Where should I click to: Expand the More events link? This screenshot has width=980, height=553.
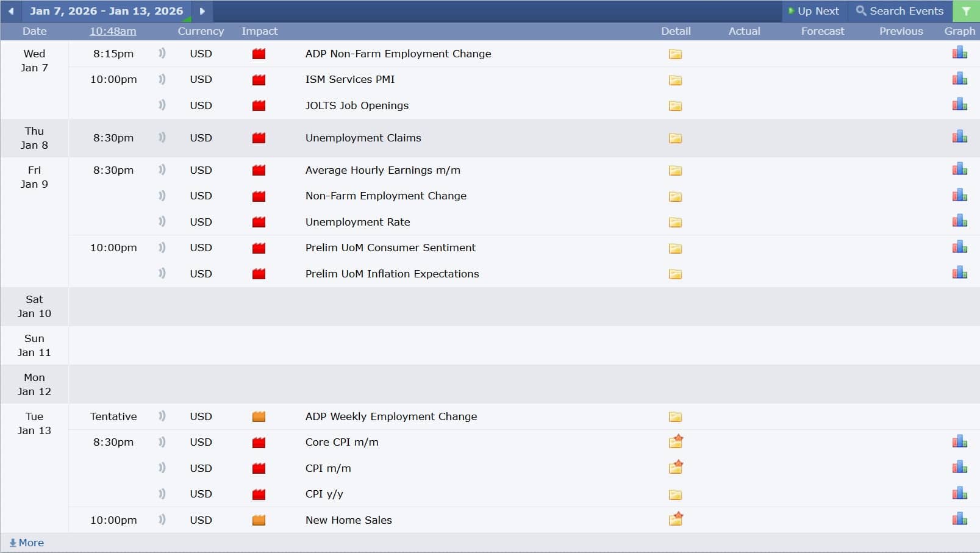pyautogui.click(x=26, y=543)
